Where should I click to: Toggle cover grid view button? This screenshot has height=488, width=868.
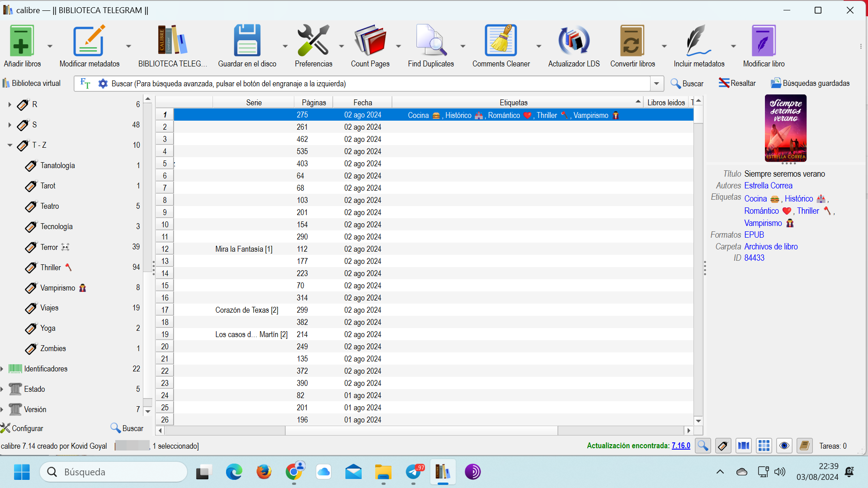click(x=764, y=446)
